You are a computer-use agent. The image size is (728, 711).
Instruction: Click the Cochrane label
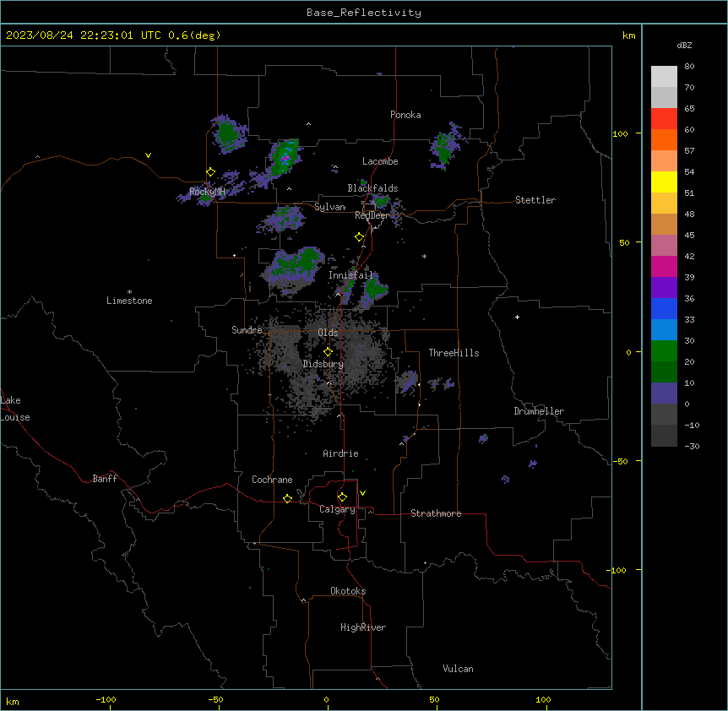(x=272, y=480)
